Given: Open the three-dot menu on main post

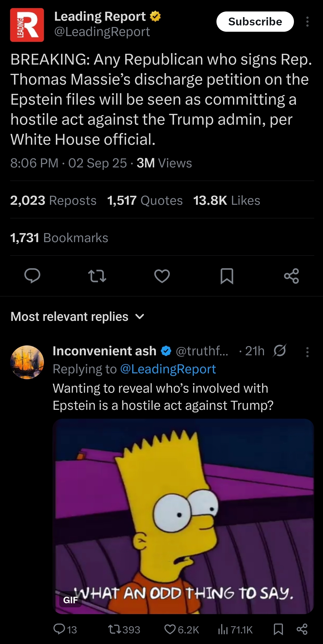Looking at the screenshot, I should (307, 22).
